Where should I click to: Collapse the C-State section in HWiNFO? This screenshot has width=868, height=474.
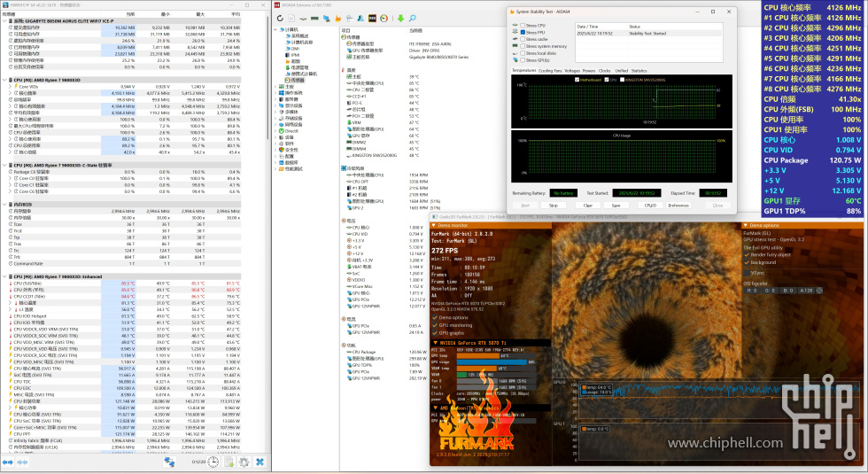(x=4, y=165)
